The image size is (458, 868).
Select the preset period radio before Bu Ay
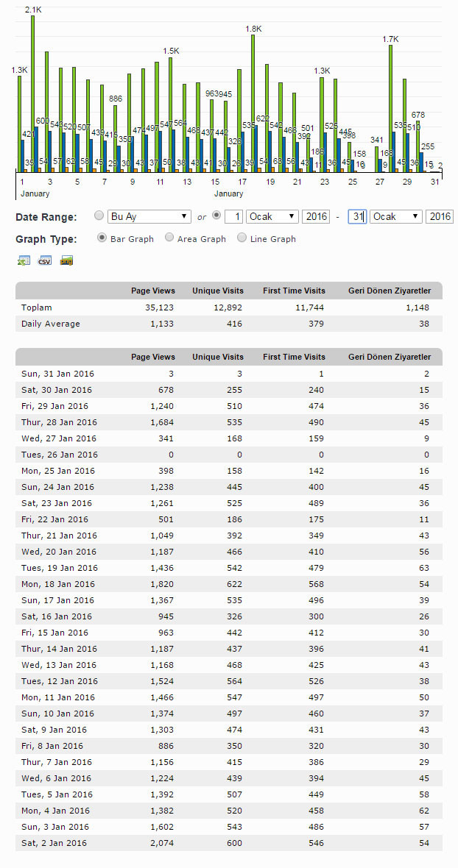click(99, 216)
